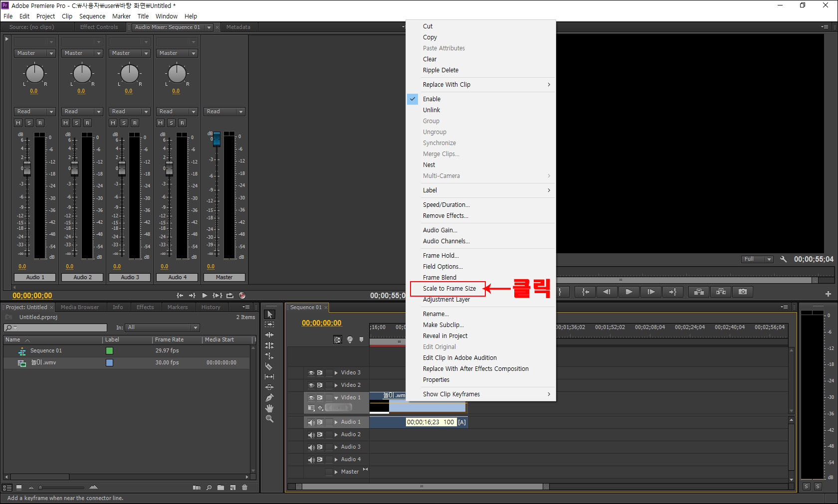Expand the Master track
The width and height of the screenshot is (838, 504).
[336, 472]
